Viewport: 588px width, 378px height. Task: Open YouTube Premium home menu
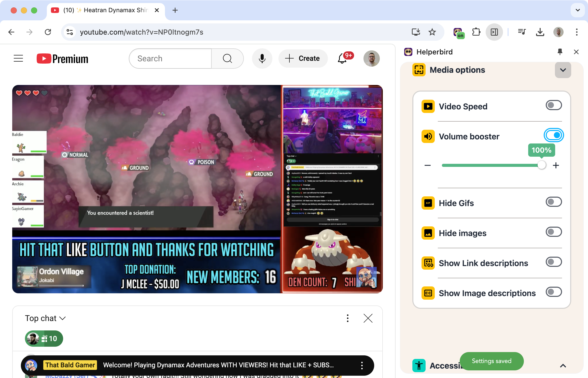click(18, 58)
